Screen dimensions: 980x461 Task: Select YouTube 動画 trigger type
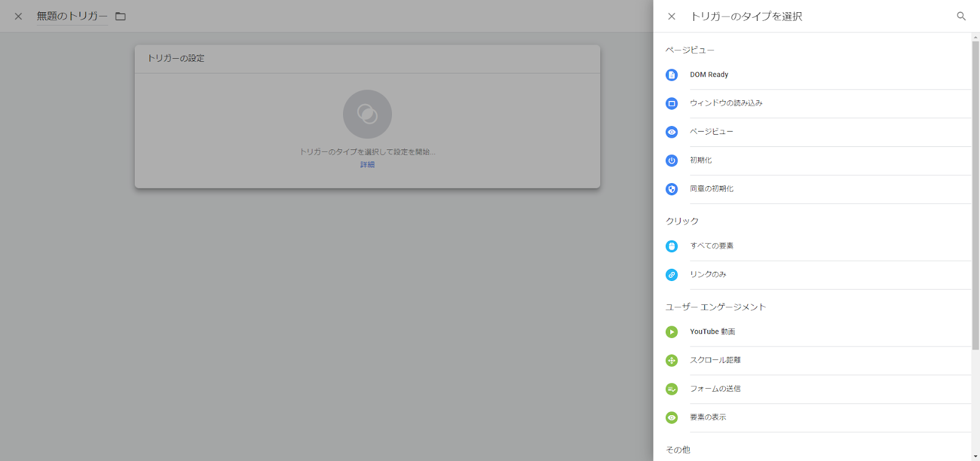pyautogui.click(x=818, y=332)
